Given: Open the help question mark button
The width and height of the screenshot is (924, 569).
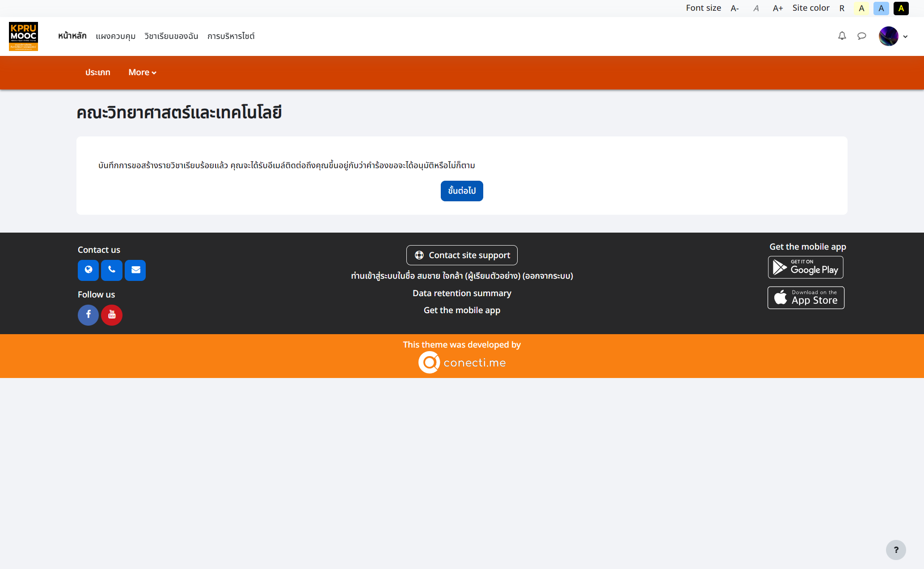Looking at the screenshot, I should click(x=896, y=550).
